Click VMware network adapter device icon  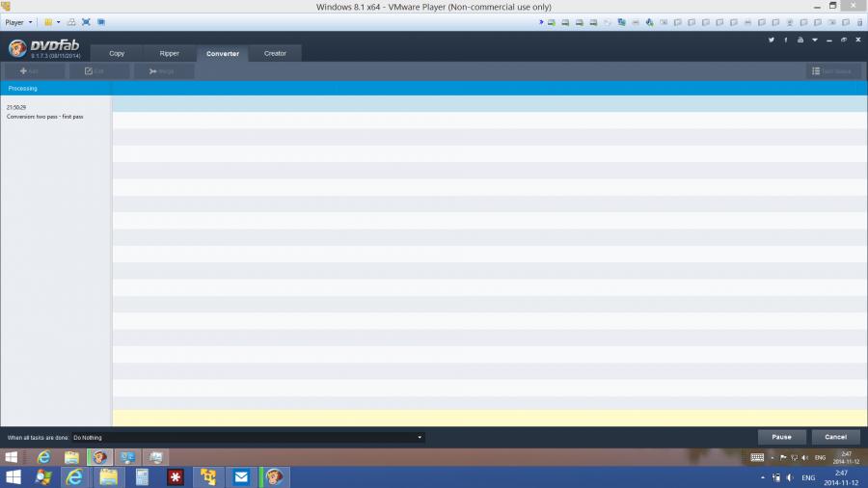(x=621, y=23)
